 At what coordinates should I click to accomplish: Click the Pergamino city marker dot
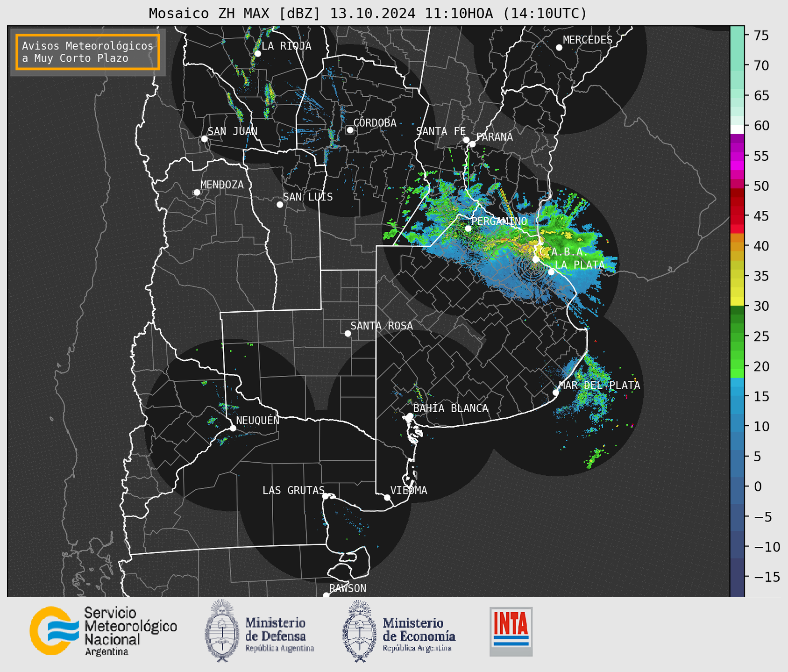(x=468, y=229)
